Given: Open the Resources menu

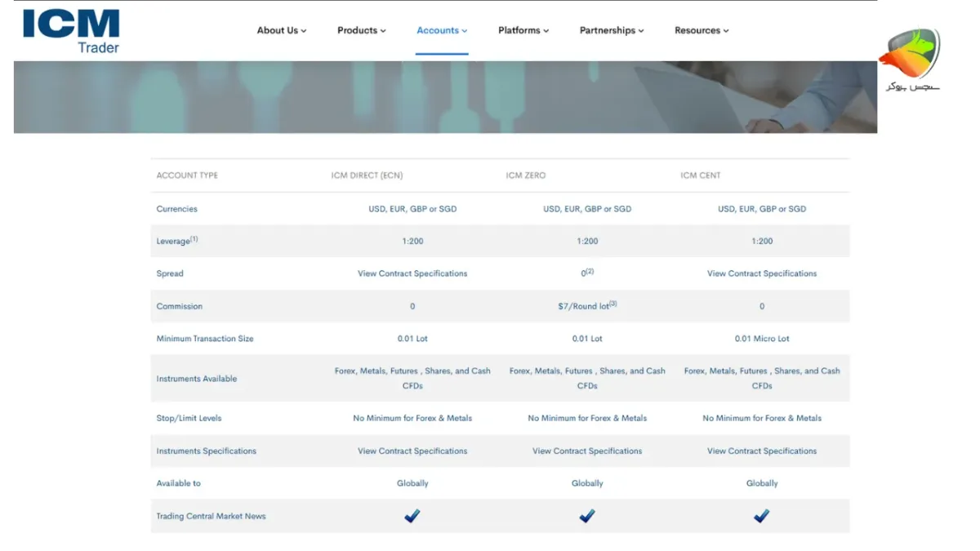Looking at the screenshot, I should pyautogui.click(x=702, y=30).
